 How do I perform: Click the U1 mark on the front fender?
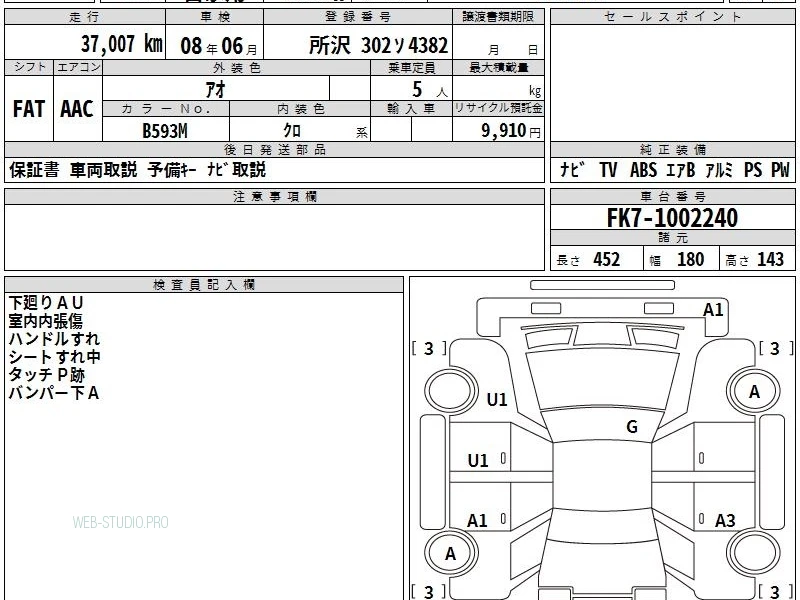tap(497, 399)
